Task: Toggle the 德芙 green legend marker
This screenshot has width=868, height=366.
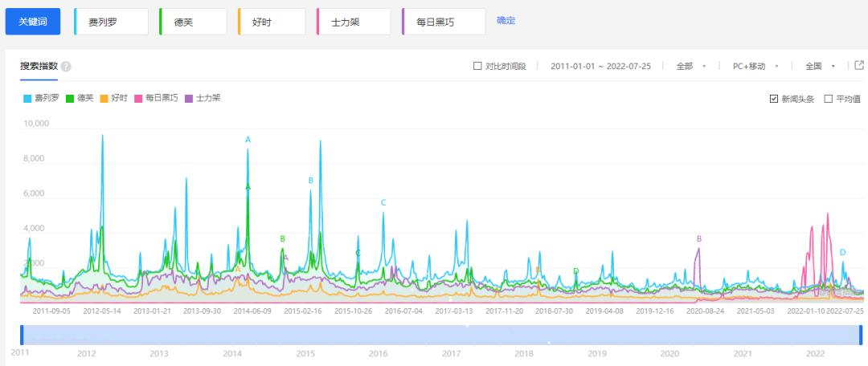Action: [70, 99]
